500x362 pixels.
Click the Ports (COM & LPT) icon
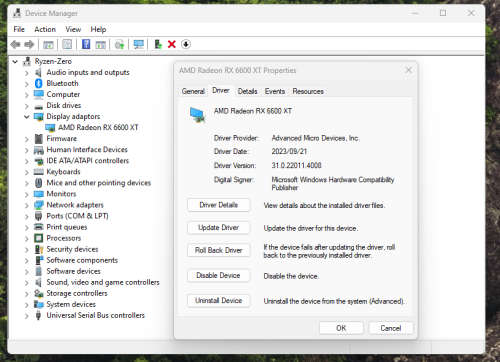coord(39,216)
